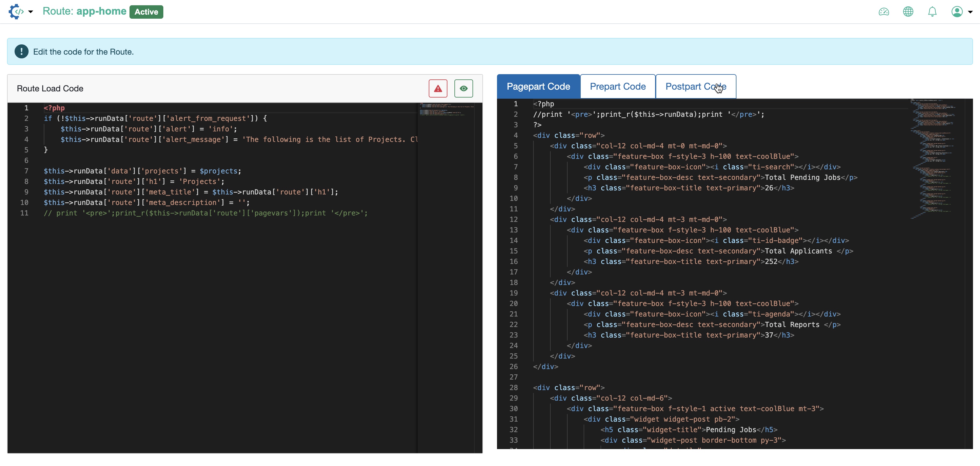The image size is (980, 466).
Task: Place cursor on 'Total Reports' line 22
Action: tap(792, 324)
